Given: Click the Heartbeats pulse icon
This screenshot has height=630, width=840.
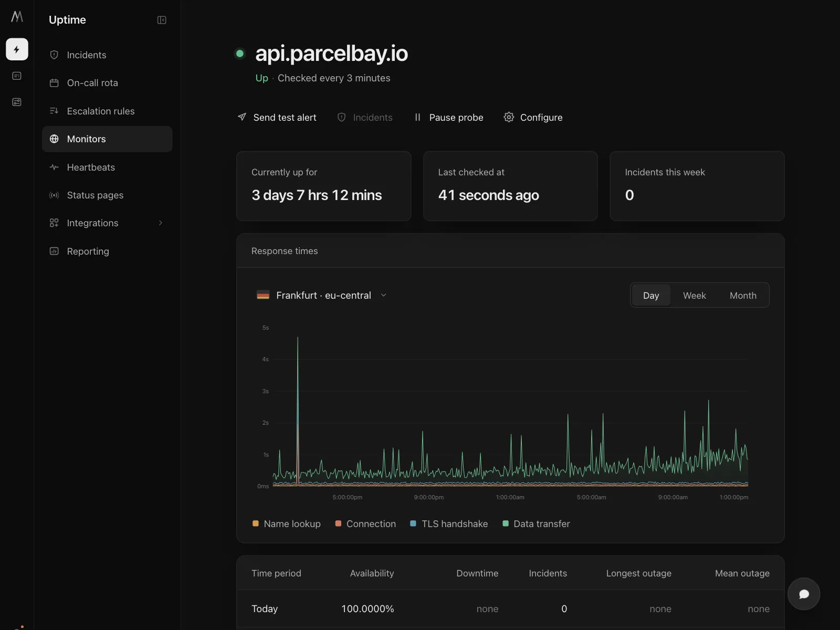Looking at the screenshot, I should [54, 167].
